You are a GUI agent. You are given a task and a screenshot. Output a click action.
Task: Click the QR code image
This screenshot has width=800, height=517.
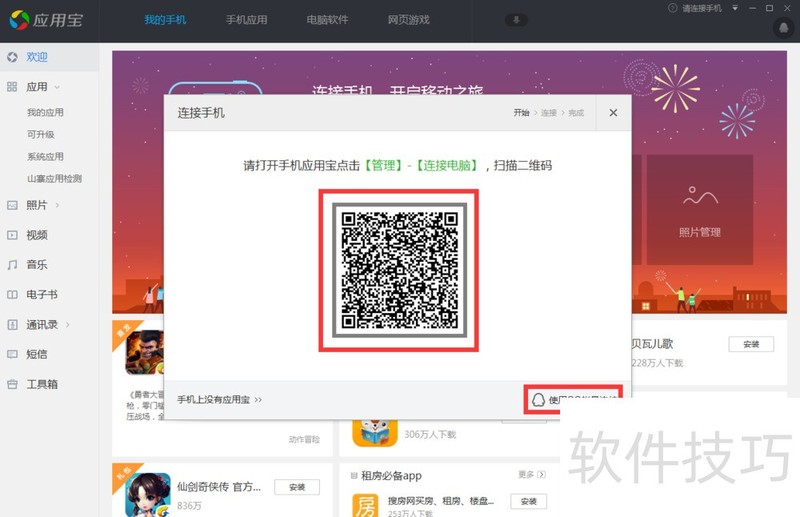point(399,270)
